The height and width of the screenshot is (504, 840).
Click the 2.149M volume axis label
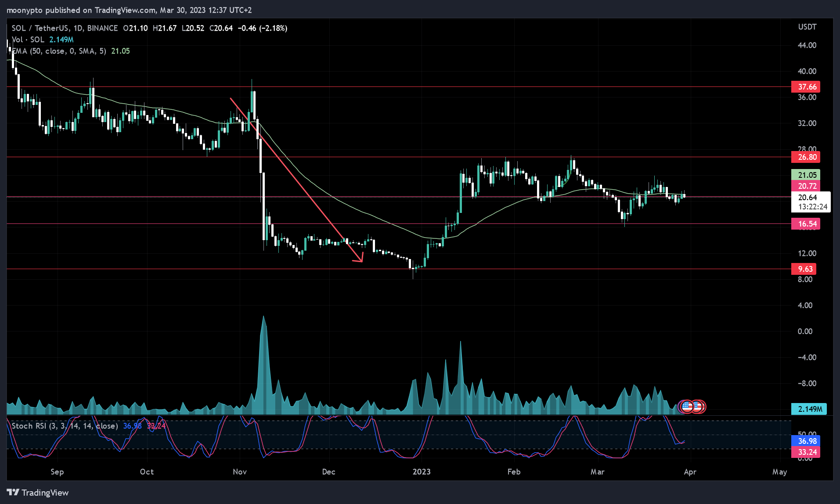coord(809,409)
